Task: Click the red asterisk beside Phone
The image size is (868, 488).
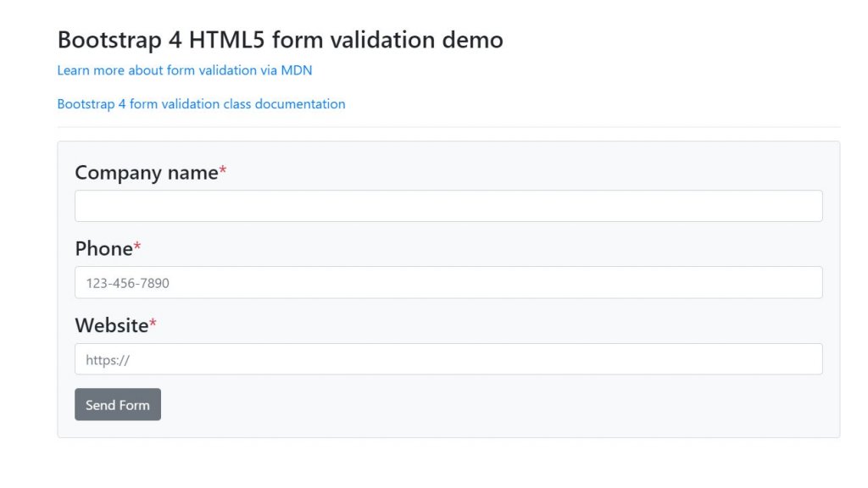Action: tap(136, 244)
